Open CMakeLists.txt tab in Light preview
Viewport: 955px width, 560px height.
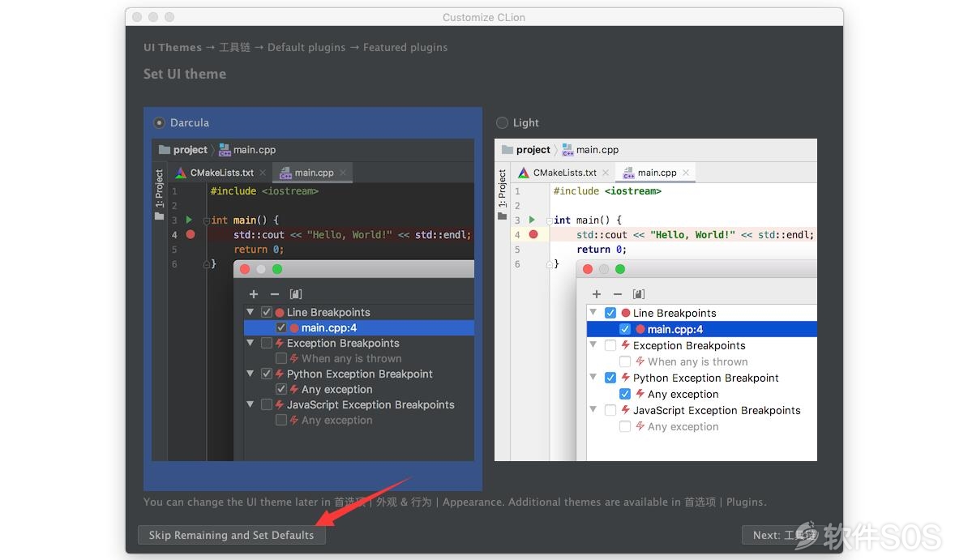(x=564, y=173)
